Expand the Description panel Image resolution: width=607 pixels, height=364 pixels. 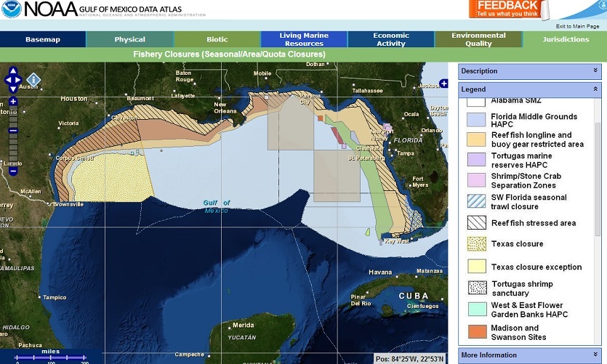point(595,71)
